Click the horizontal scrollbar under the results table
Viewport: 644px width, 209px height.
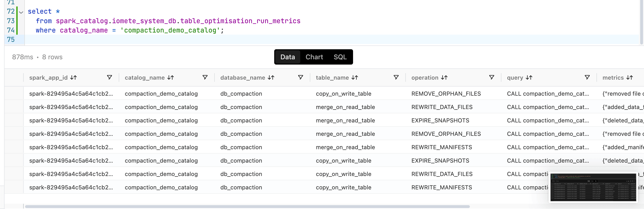(247, 207)
